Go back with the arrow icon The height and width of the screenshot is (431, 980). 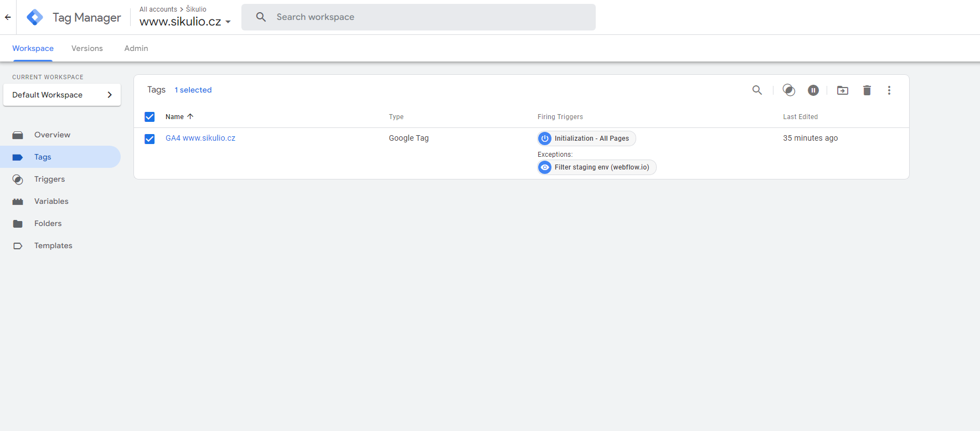point(8,17)
